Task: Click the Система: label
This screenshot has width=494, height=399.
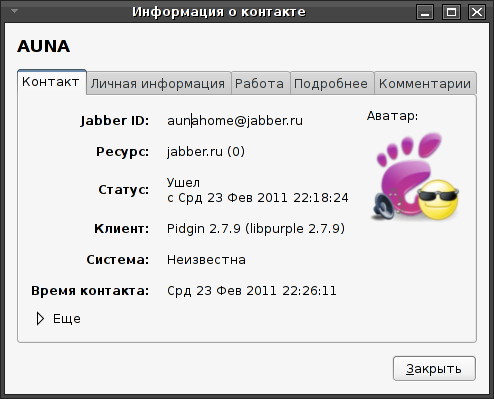Action: [x=118, y=260]
